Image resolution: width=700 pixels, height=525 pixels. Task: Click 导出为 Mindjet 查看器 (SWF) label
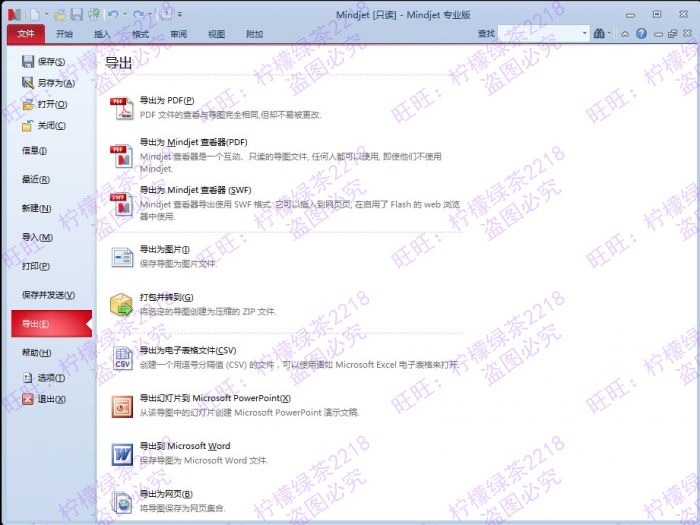[196, 190]
